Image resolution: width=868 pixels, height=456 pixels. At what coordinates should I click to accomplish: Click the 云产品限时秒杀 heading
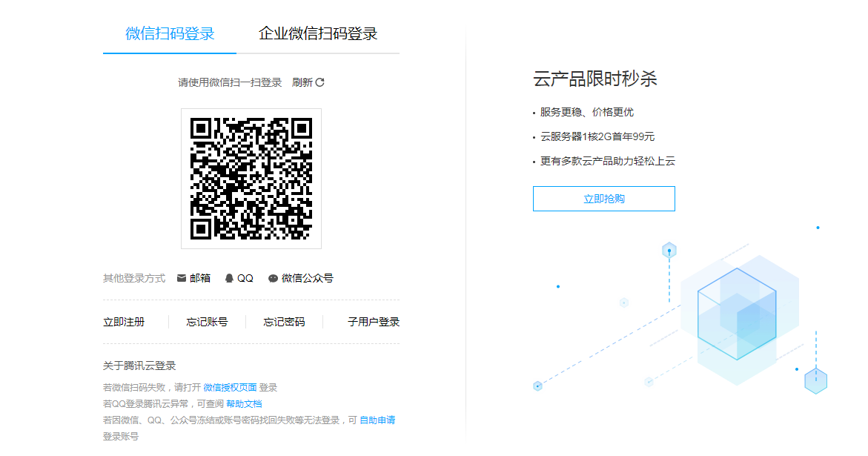pos(595,79)
